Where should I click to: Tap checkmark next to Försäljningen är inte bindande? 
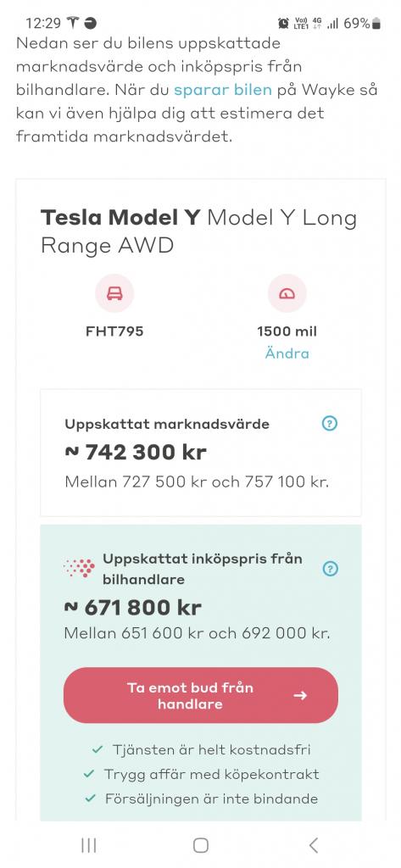(x=90, y=798)
